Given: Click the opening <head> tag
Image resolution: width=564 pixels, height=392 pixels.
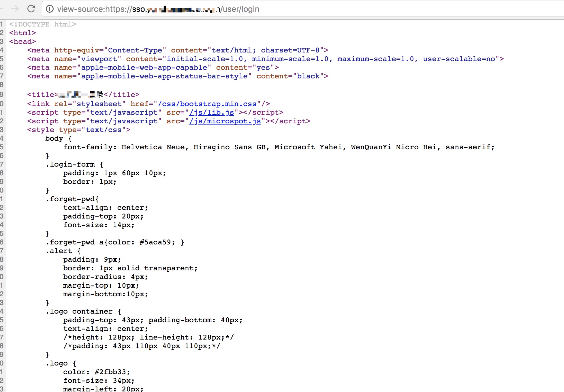Looking at the screenshot, I should pyautogui.click(x=22, y=42).
